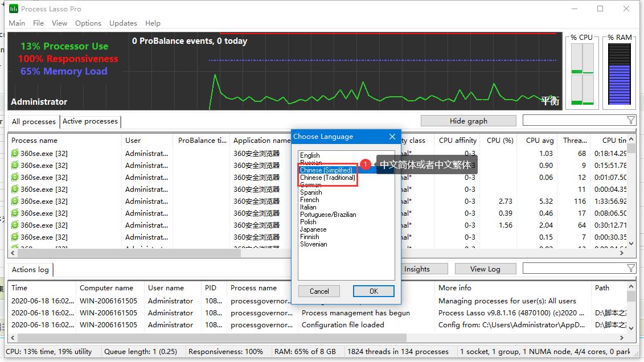Sort by Threads column header
The height and width of the screenshot is (362, 644).
click(x=574, y=141)
